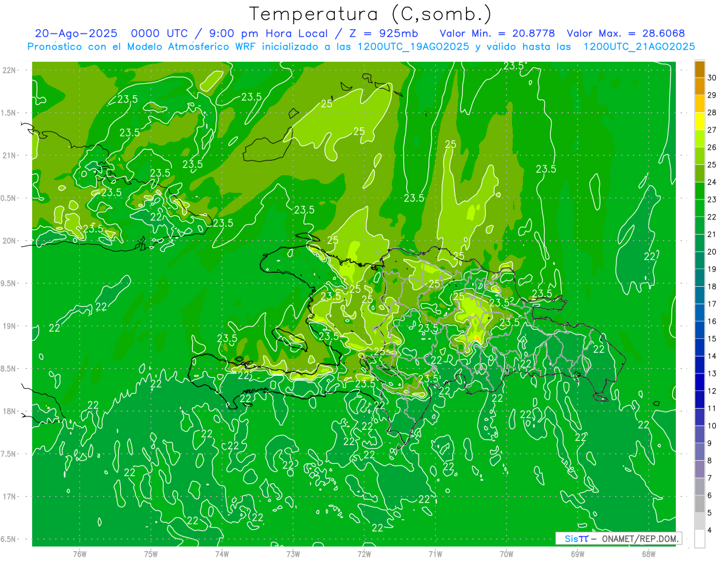Click the '1200UTC_19AGO2025' initialization time

tap(412, 47)
